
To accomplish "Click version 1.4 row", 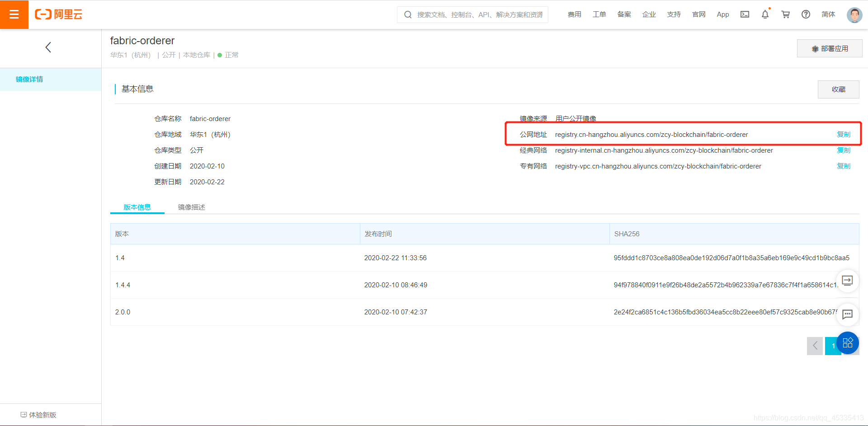I will (x=485, y=258).
